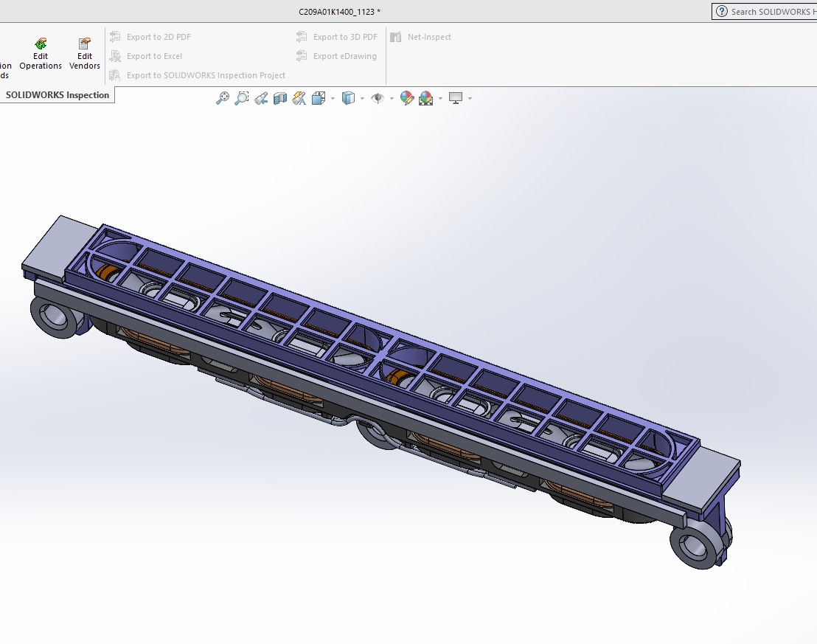Click the Display Style icon
The image size is (817, 644).
coord(348,98)
